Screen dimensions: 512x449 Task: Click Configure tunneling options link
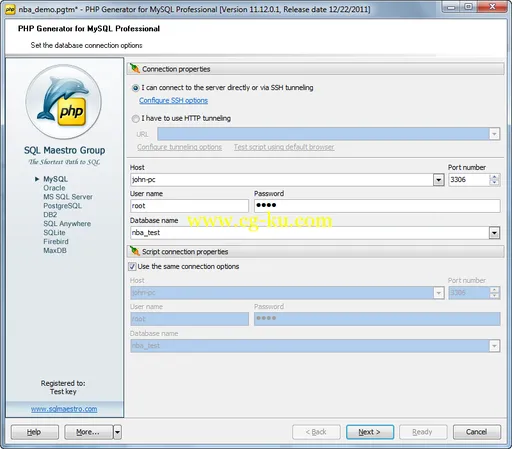(179, 147)
